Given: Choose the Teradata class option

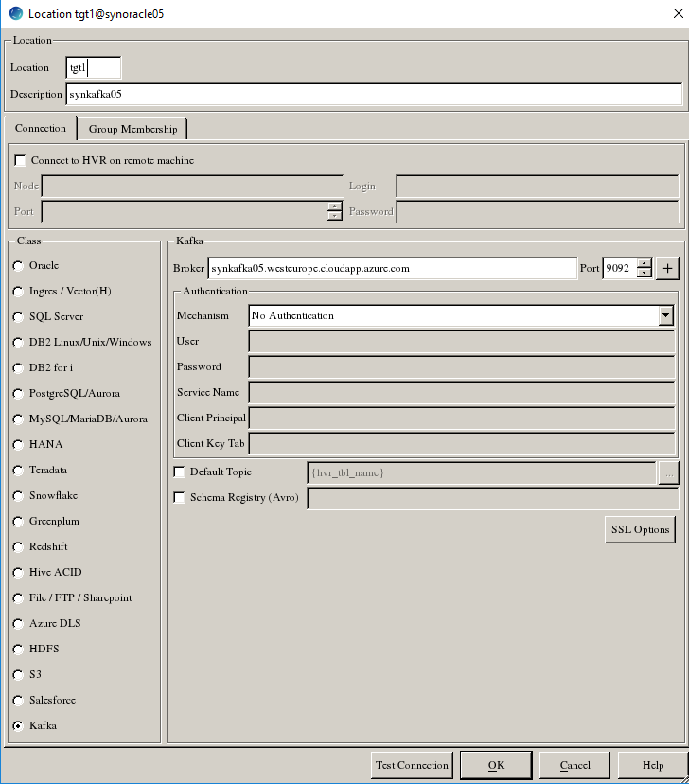Looking at the screenshot, I should pos(18,471).
